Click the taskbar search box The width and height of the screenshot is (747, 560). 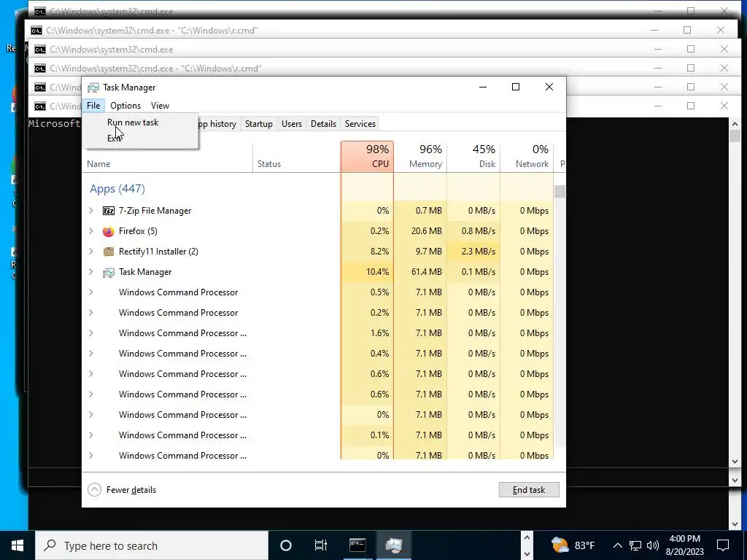[x=152, y=545]
